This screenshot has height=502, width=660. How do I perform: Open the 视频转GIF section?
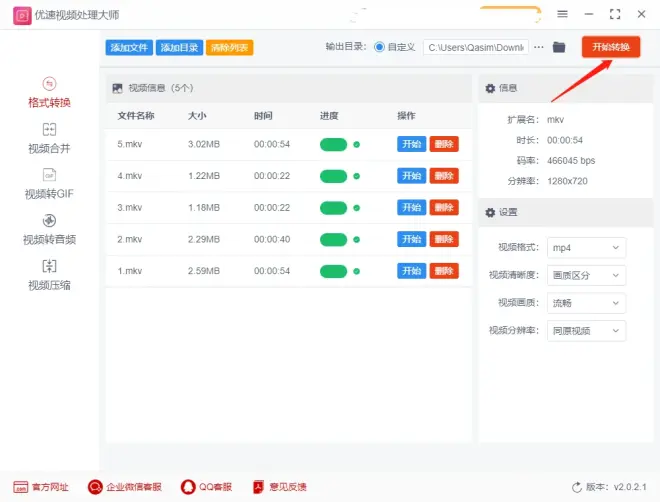coord(49,184)
